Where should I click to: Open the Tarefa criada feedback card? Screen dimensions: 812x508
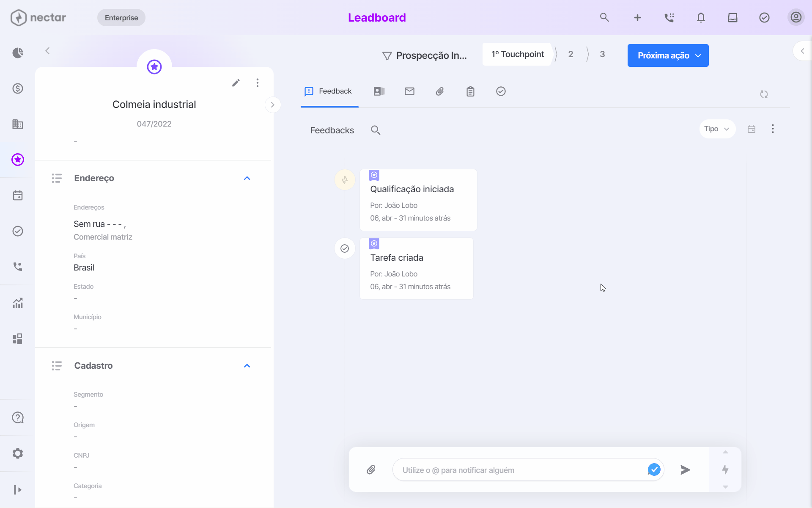pos(417,269)
